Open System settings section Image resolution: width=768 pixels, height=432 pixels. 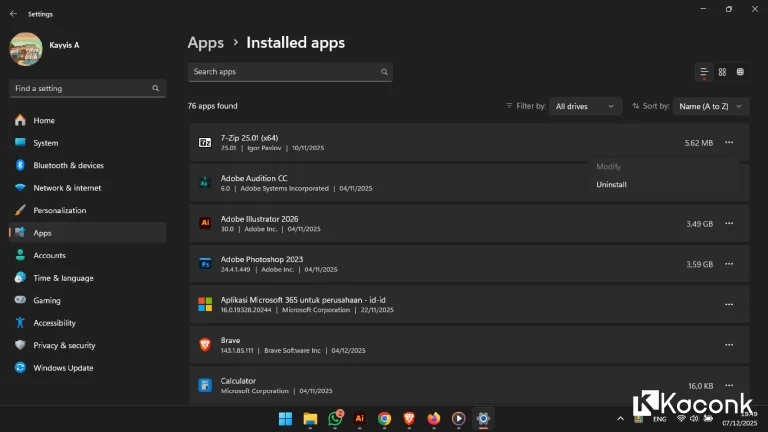click(87, 143)
